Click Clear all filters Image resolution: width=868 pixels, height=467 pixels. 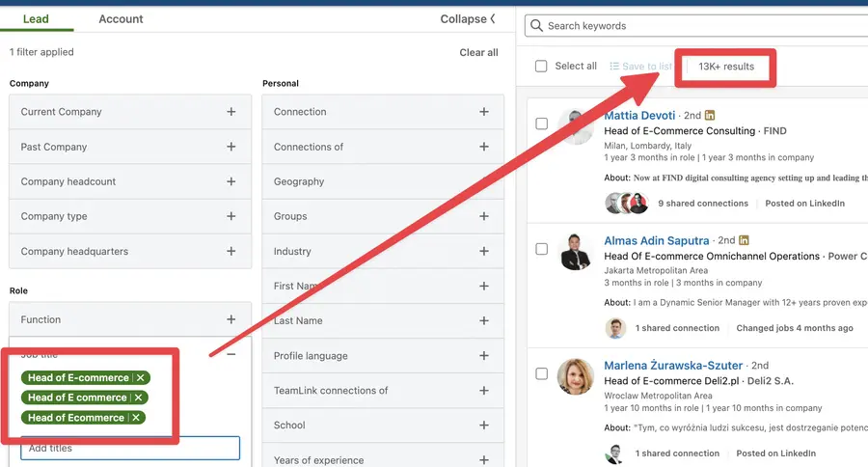click(x=478, y=53)
